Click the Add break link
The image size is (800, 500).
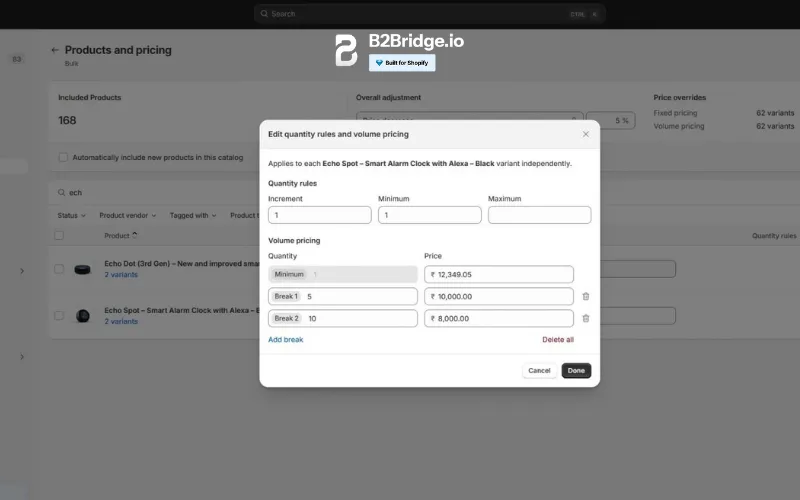click(286, 339)
